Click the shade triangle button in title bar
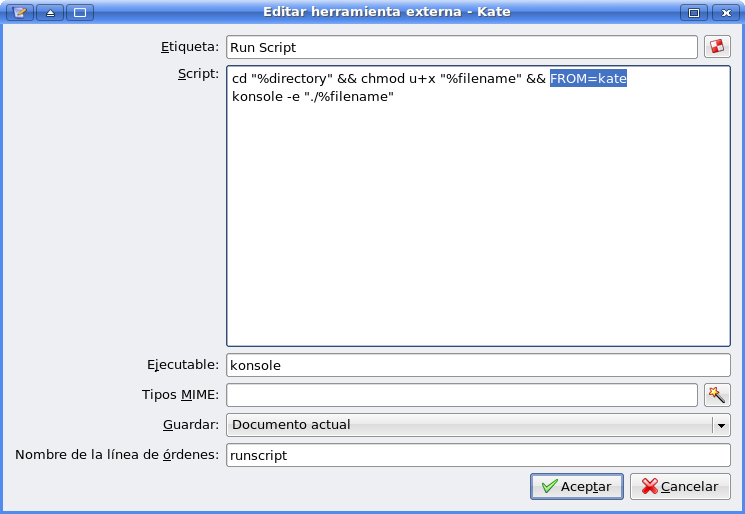Screen dimensions: 745x514 click(x=50, y=12)
